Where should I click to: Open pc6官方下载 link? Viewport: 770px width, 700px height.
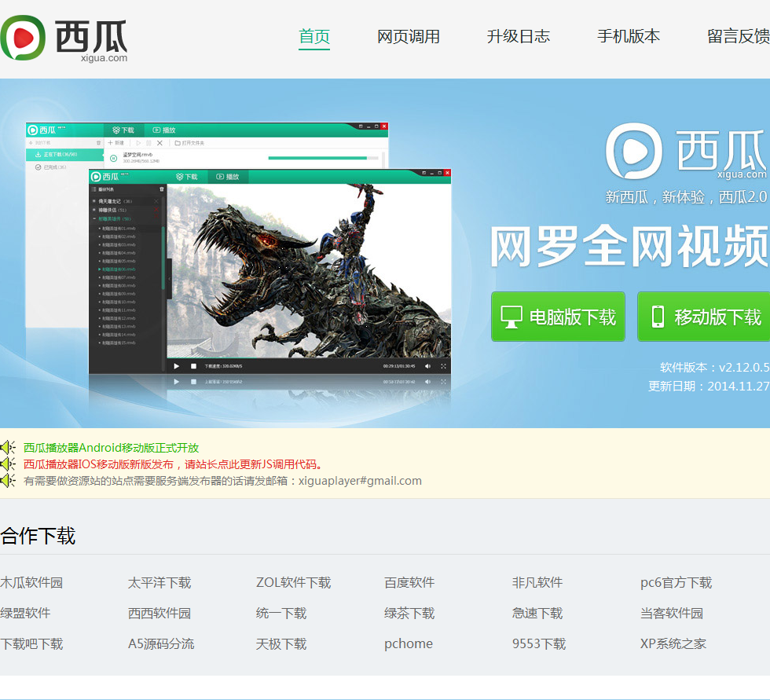[x=676, y=583]
